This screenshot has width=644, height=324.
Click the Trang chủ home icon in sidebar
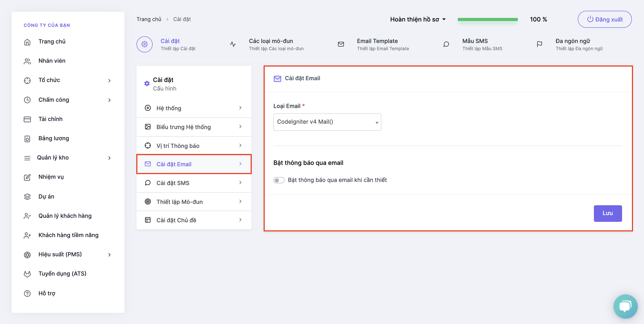(27, 42)
